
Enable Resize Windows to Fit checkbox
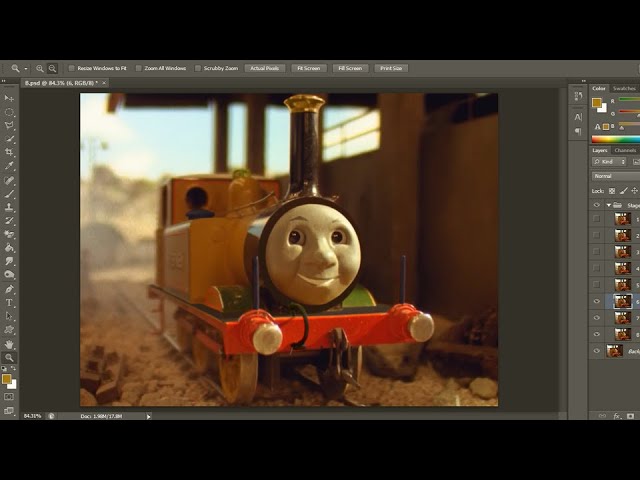pyautogui.click(x=72, y=68)
